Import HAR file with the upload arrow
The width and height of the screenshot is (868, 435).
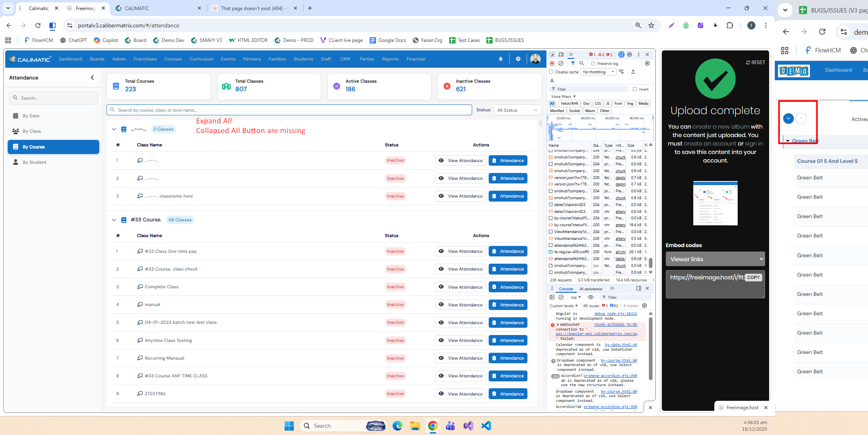point(633,72)
